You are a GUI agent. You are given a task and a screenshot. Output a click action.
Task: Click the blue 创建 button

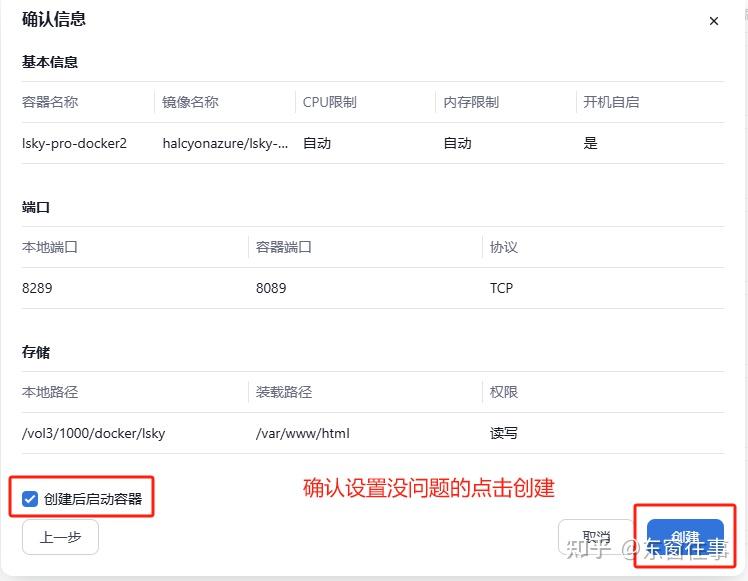click(x=685, y=538)
